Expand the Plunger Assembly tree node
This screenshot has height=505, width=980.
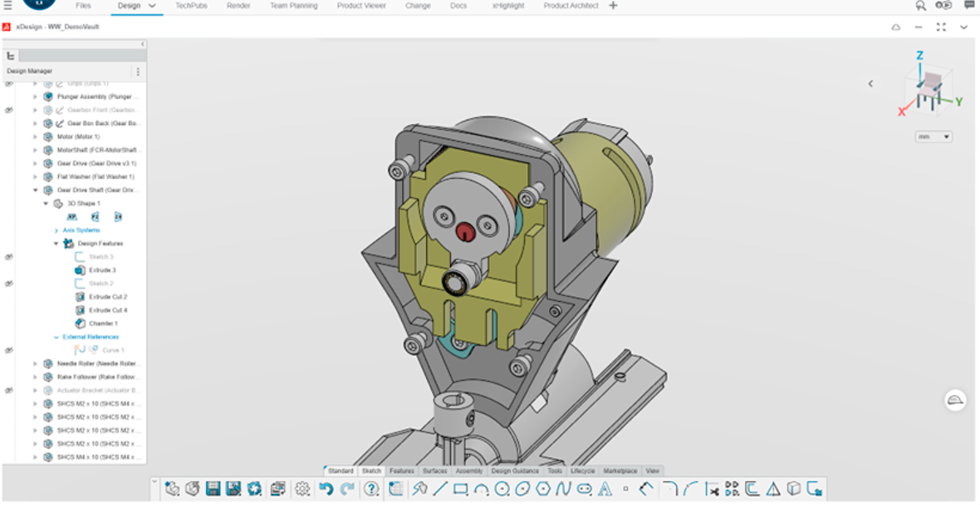pyautogui.click(x=35, y=97)
